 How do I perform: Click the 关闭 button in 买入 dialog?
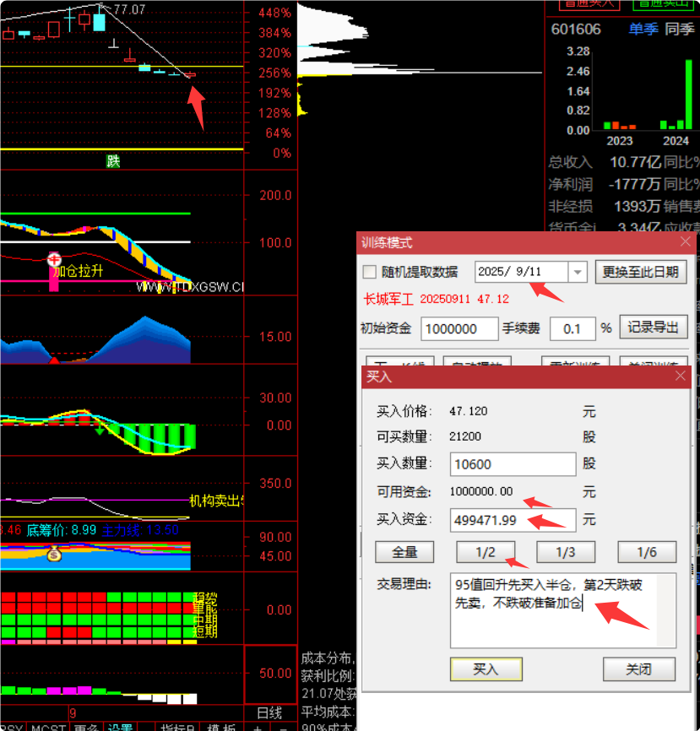pyautogui.click(x=639, y=669)
